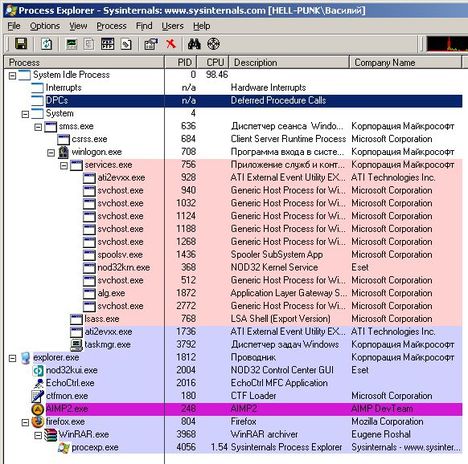Collapse the firefox.exe branch
This screenshot has height=464, width=468.
click(x=25, y=423)
